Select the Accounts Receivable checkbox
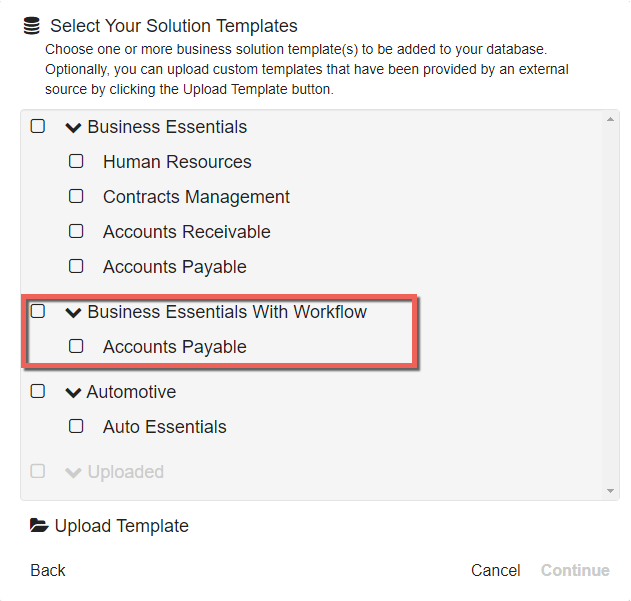Image resolution: width=631 pixels, height=601 pixels. tap(76, 232)
